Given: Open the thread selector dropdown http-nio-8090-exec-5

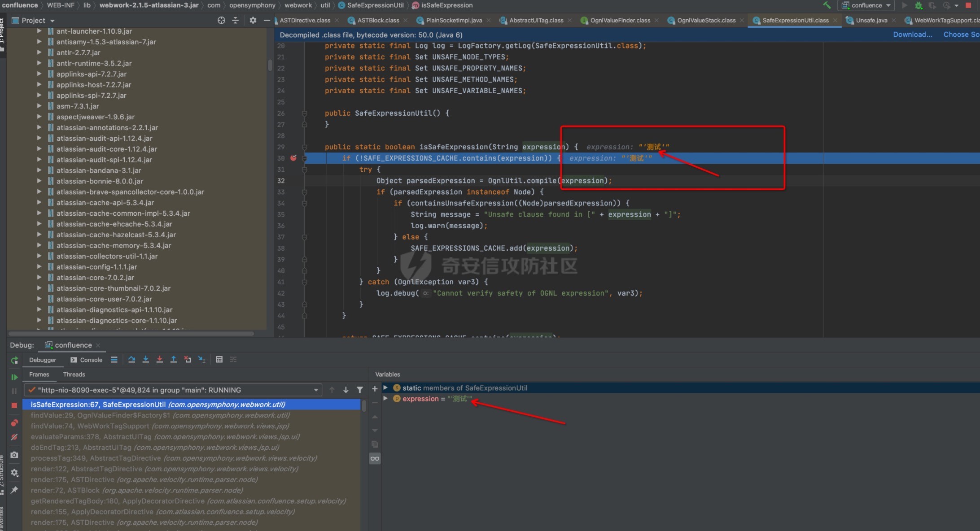Looking at the screenshot, I should pos(173,390).
